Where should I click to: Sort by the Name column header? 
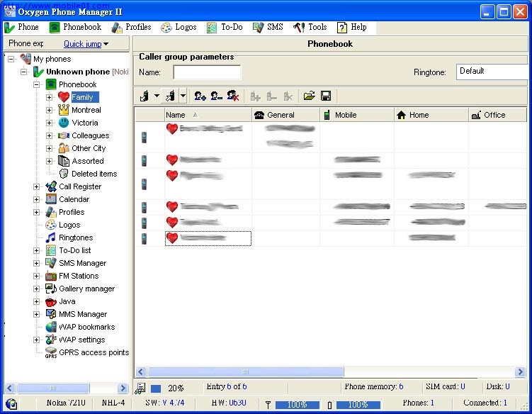click(208, 115)
